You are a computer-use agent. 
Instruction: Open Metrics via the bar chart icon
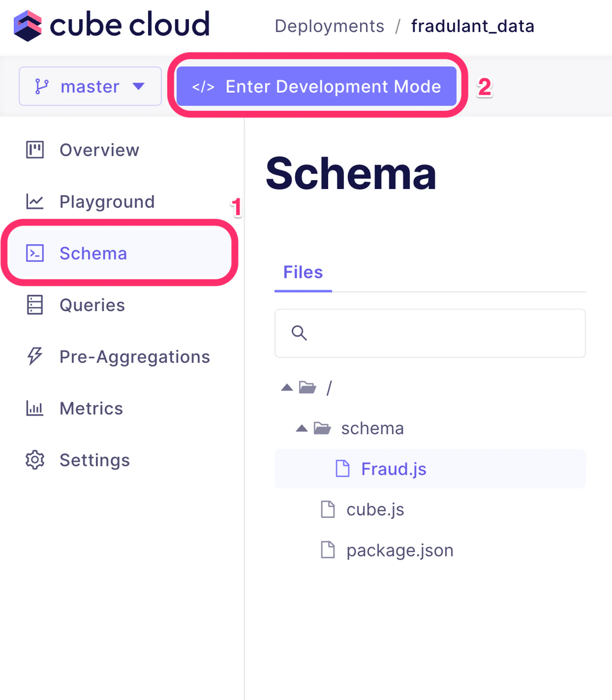pyautogui.click(x=35, y=408)
